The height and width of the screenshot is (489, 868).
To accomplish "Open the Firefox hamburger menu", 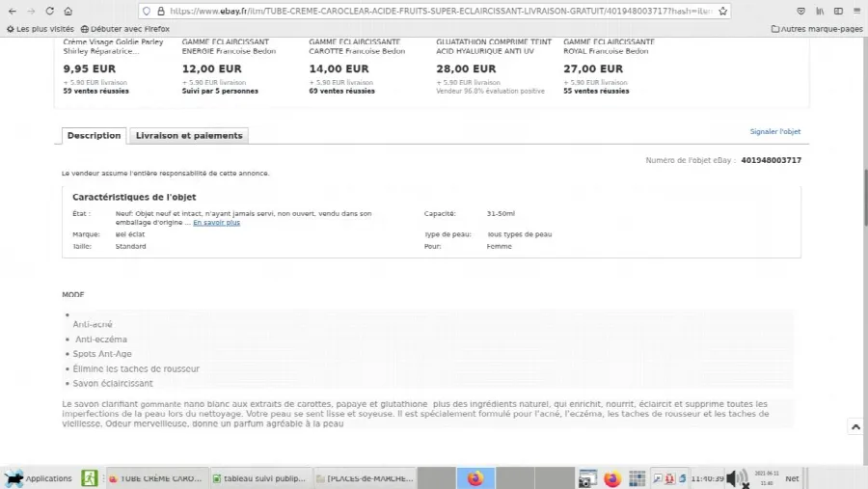I will [x=857, y=11].
